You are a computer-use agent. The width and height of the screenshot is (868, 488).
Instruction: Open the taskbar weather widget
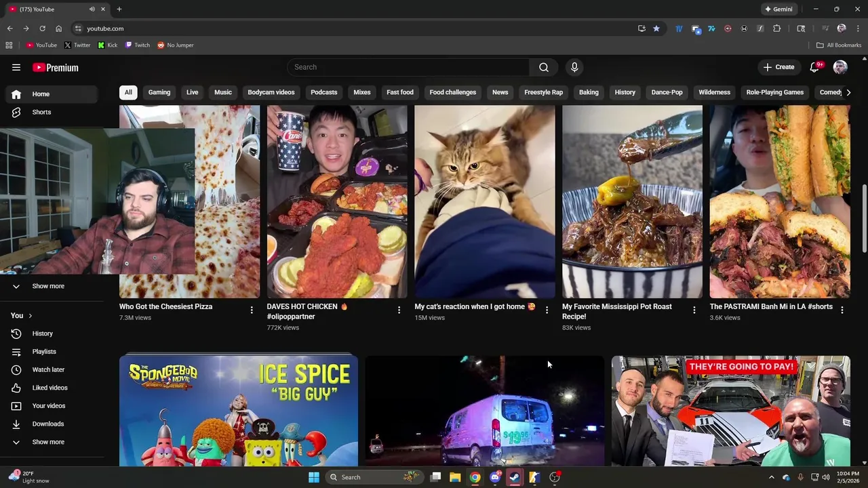click(27, 477)
